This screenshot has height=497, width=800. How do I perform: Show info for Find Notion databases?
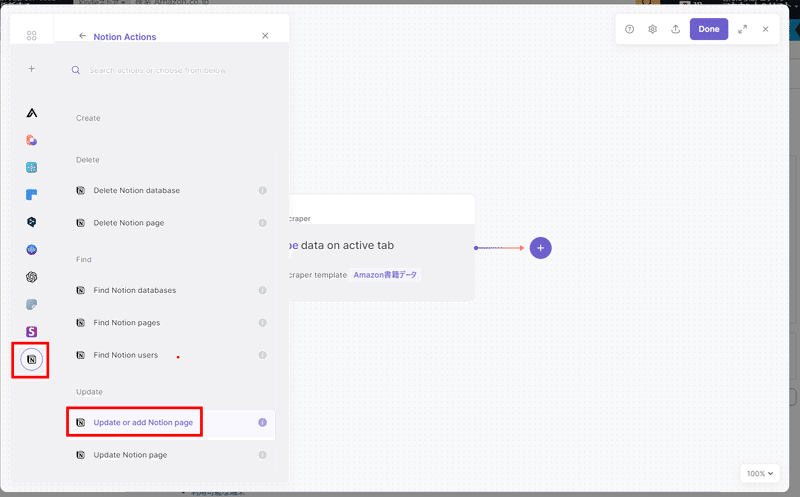pyautogui.click(x=262, y=290)
